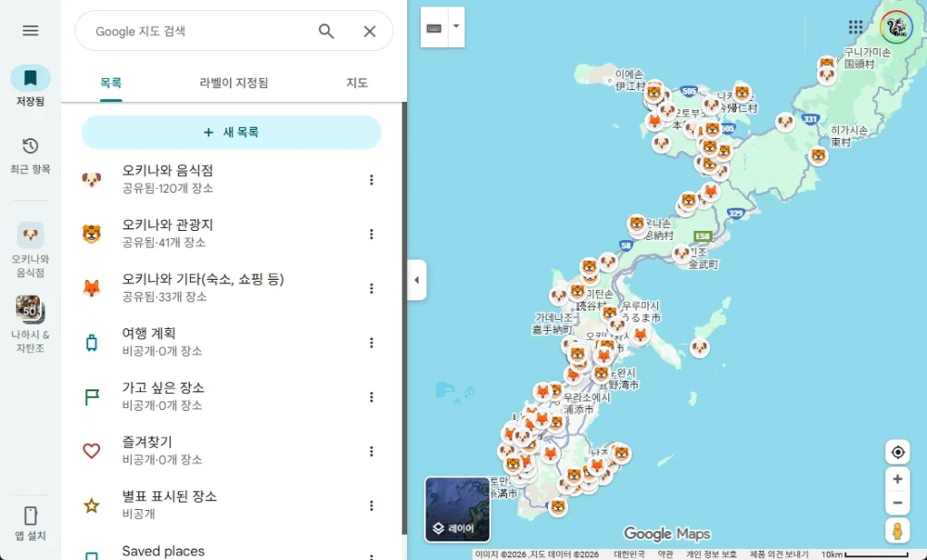
Task: Open the keyboard input method dropdown arrow
Action: (455, 27)
